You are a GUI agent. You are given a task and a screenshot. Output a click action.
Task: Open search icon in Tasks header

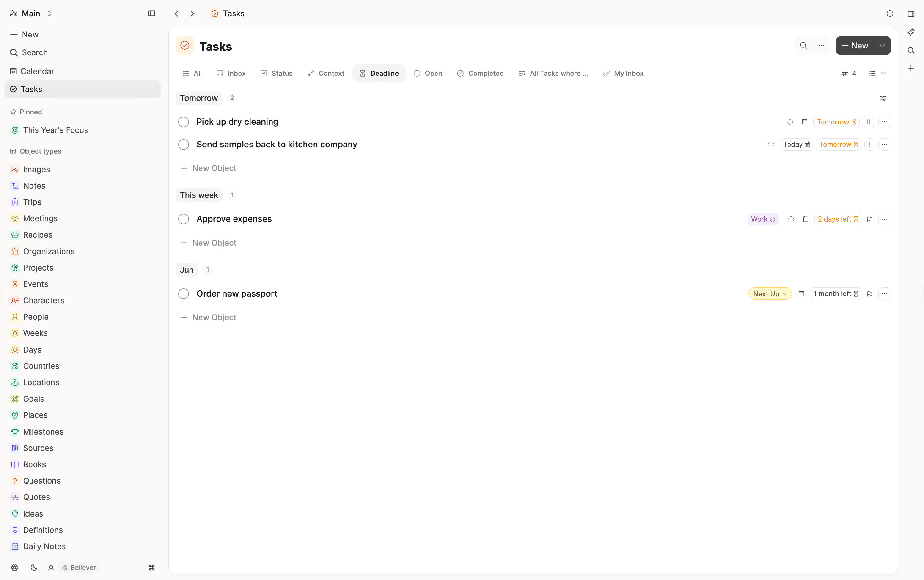point(803,46)
